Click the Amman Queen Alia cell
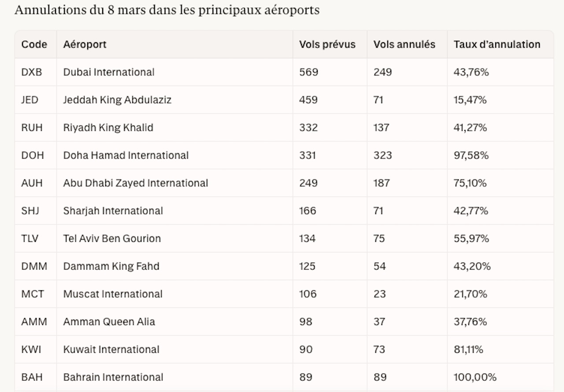The width and height of the screenshot is (564, 392). (x=109, y=322)
